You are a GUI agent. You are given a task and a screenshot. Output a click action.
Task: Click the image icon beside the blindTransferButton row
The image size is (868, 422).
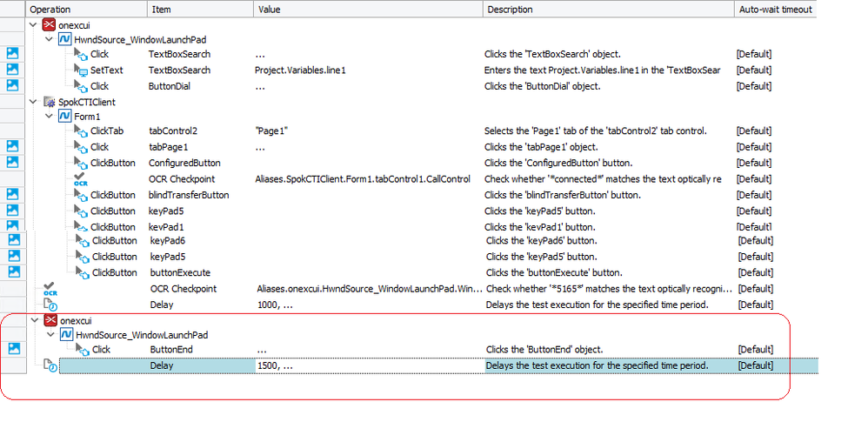(x=12, y=195)
